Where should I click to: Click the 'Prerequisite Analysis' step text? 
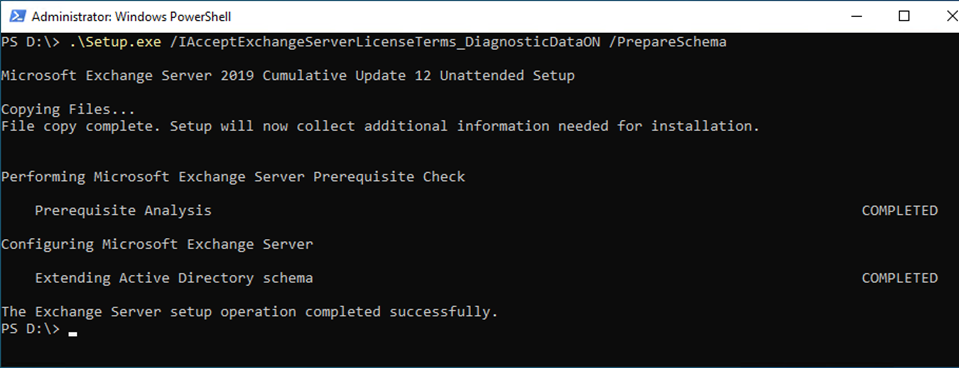pyautogui.click(x=123, y=211)
